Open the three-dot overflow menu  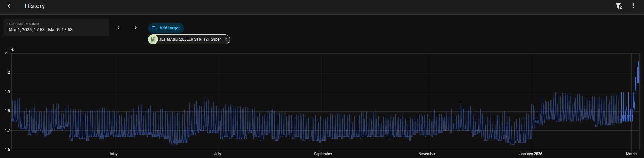[634, 6]
